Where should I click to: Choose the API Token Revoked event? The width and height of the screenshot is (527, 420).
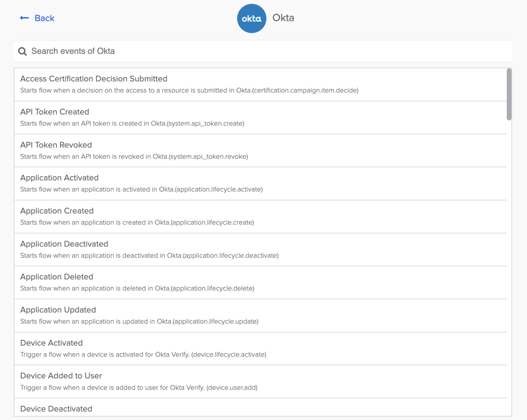[x=261, y=151]
